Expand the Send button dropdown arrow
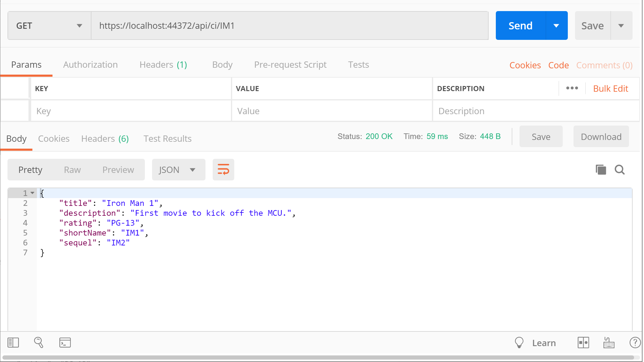Image resolution: width=644 pixels, height=362 pixels. pyautogui.click(x=556, y=26)
